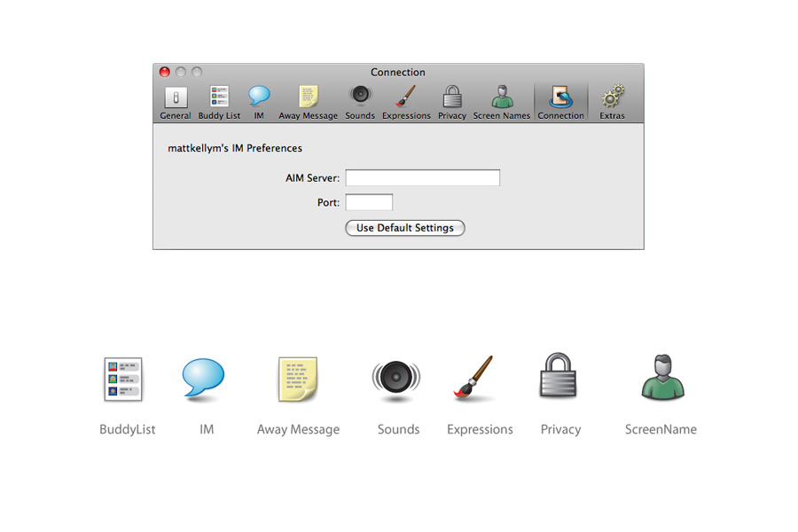Click the large yellow Away Message note icon
Viewport: 798px width, 532px height.
tap(298, 379)
